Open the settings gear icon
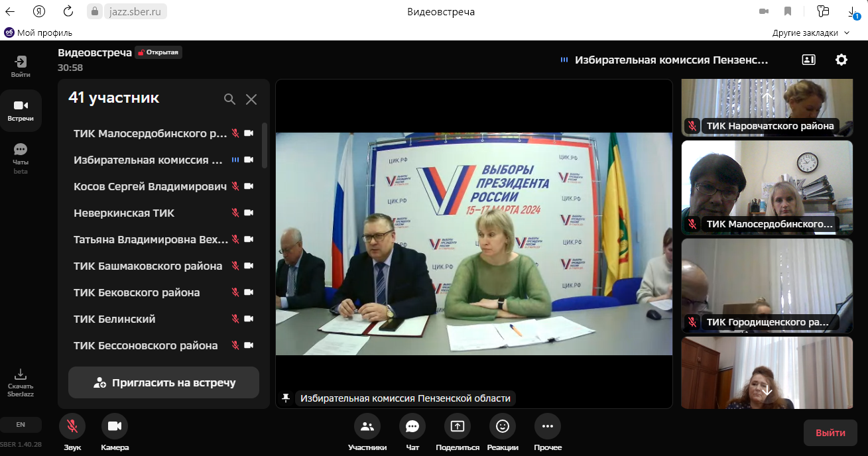This screenshot has width=868, height=456. (x=841, y=60)
